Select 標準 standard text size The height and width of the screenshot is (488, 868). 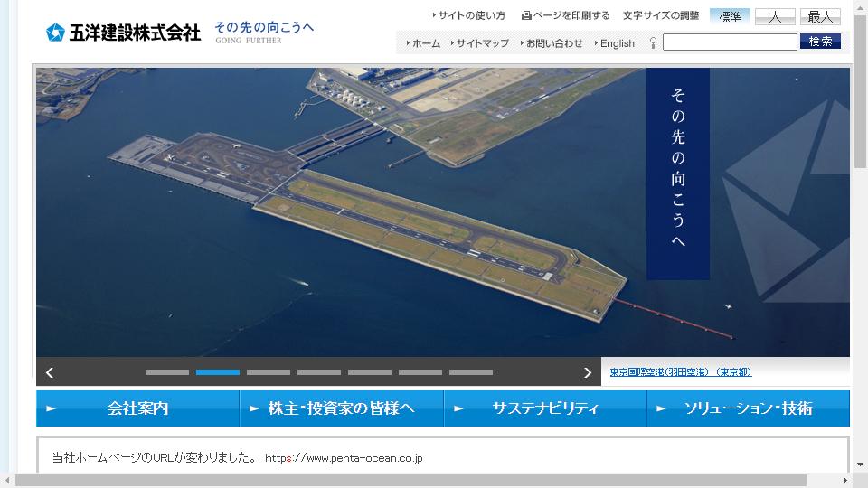point(730,16)
